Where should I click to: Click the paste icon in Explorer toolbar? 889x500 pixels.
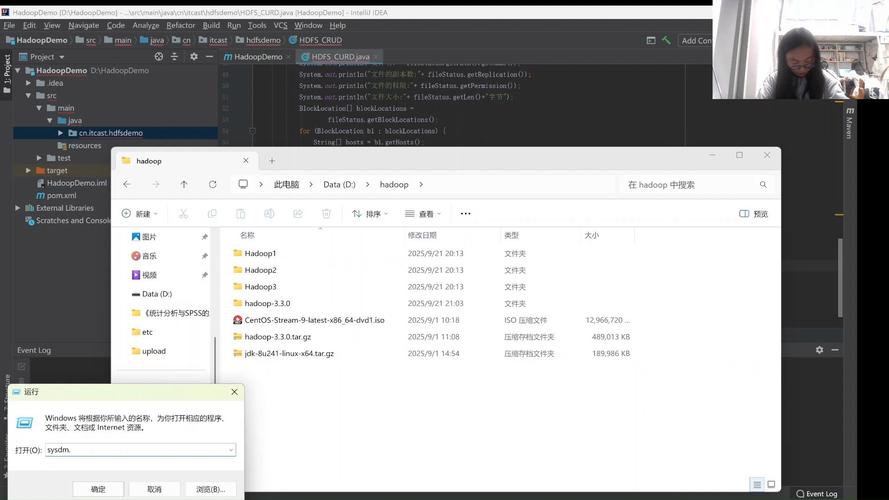click(x=240, y=214)
